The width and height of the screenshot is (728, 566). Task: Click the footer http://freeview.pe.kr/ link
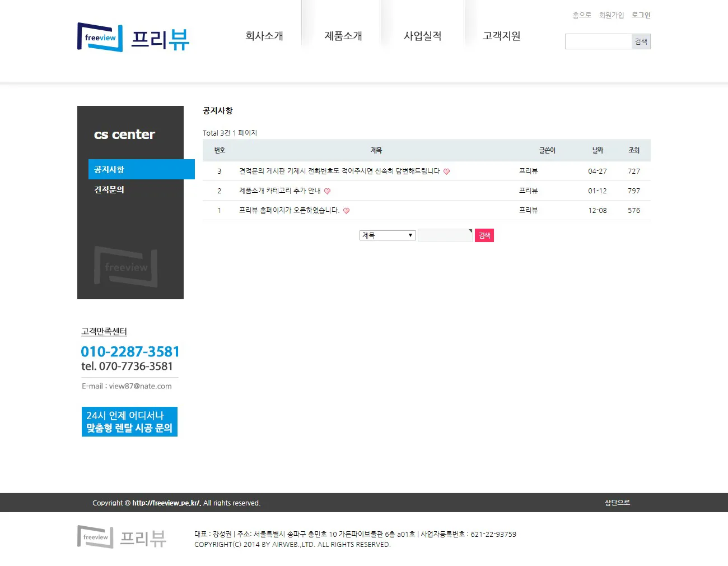166,503
